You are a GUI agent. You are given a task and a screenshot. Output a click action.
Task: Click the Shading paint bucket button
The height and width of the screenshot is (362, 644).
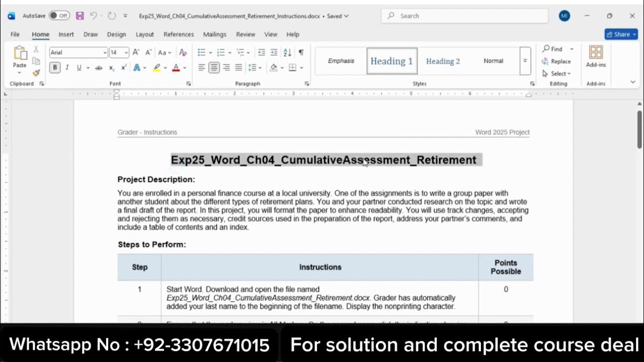(x=274, y=67)
